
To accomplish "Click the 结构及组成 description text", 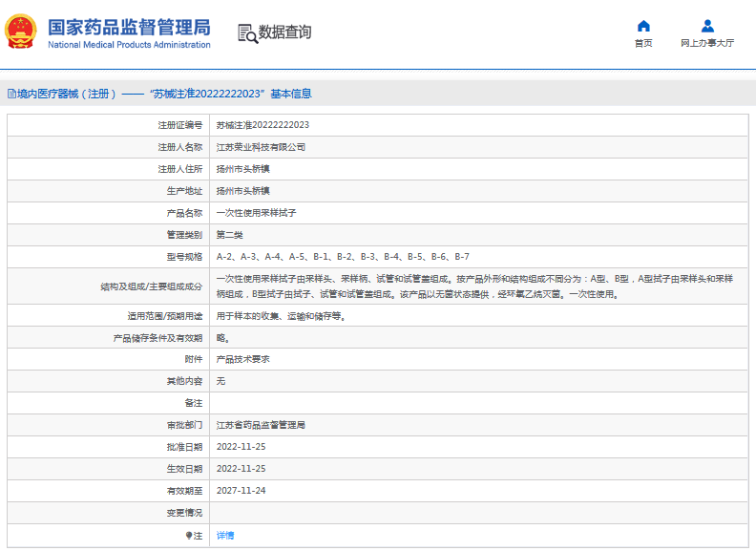I will 475,286.
